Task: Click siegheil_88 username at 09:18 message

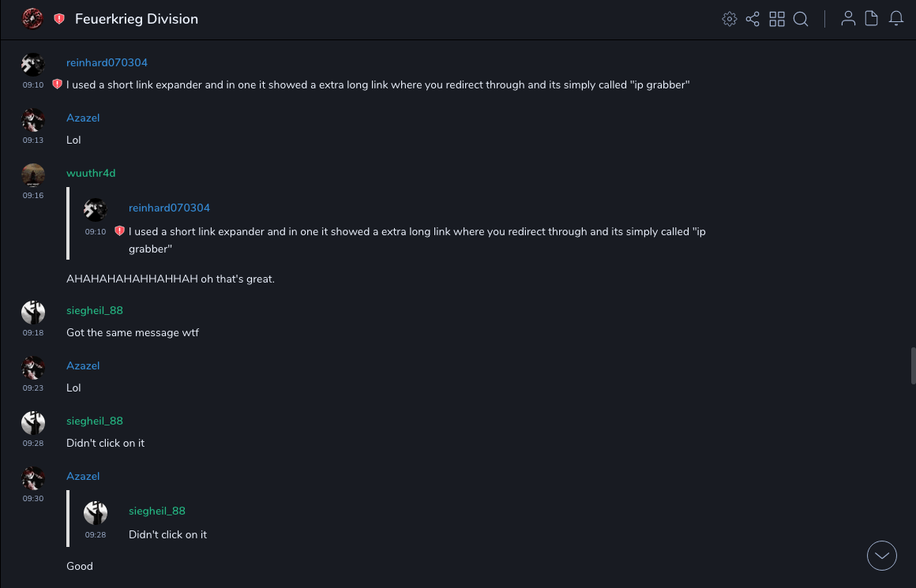Action: coord(95,310)
